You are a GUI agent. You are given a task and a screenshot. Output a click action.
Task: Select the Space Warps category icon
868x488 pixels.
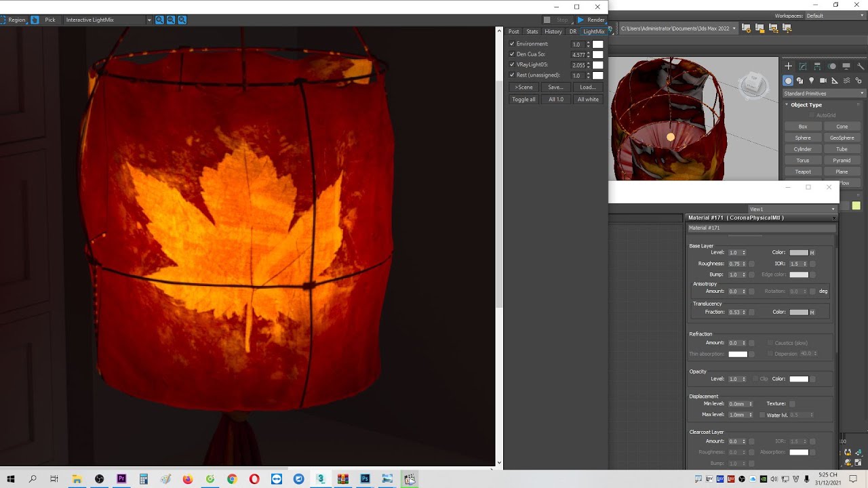pyautogui.click(x=846, y=81)
